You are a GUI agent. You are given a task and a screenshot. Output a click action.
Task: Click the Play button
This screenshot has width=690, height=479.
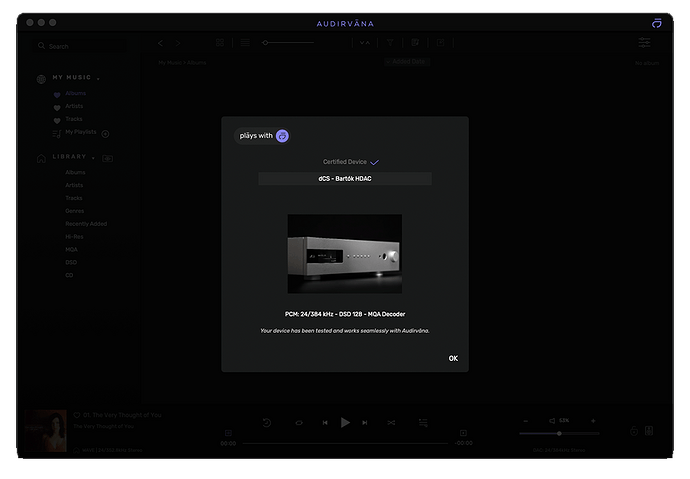click(x=345, y=423)
